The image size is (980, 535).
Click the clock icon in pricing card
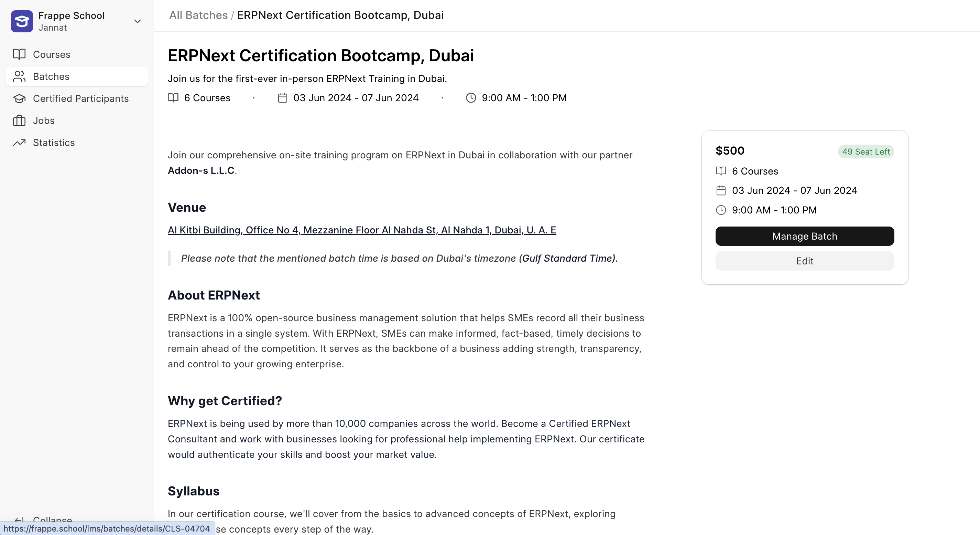(721, 210)
